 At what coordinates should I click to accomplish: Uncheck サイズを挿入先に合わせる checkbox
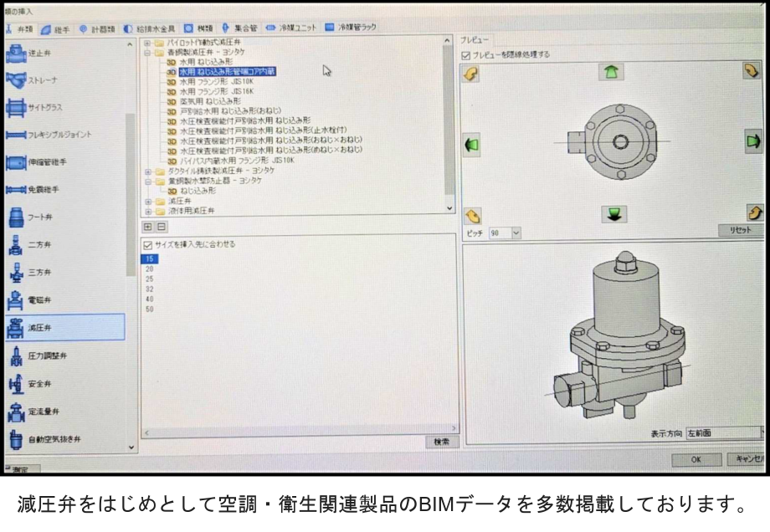pos(148,245)
